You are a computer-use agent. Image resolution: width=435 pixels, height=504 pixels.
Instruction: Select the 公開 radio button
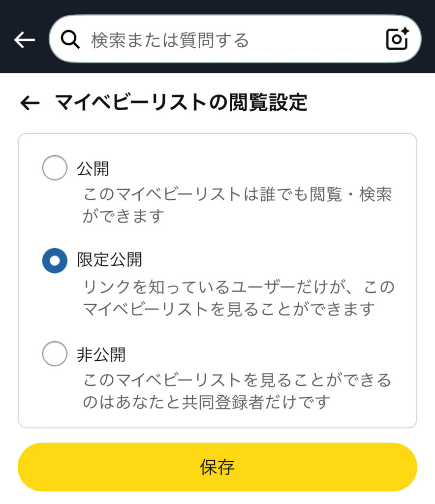click(x=55, y=167)
